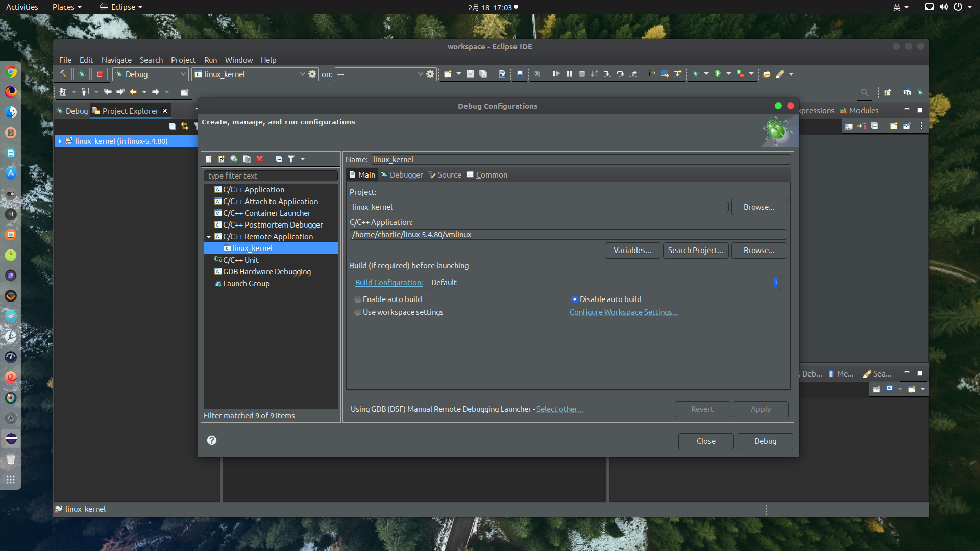This screenshot has height=551, width=980.
Task: Click the Filter launch configurations funnel icon
Action: pos(291,159)
